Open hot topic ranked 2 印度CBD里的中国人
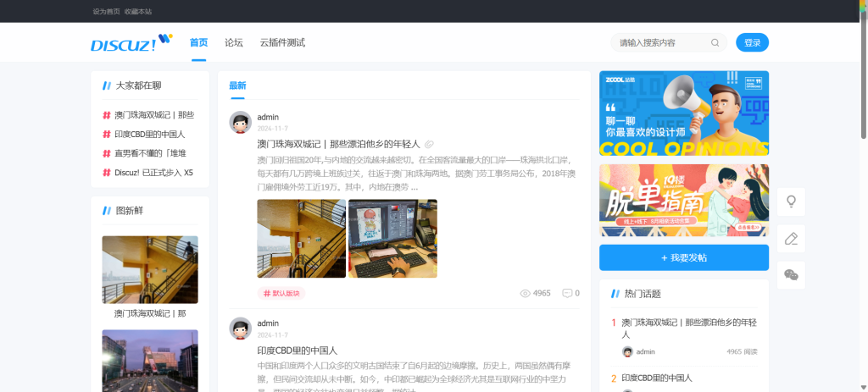This screenshot has height=392, width=868. [x=657, y=378]
